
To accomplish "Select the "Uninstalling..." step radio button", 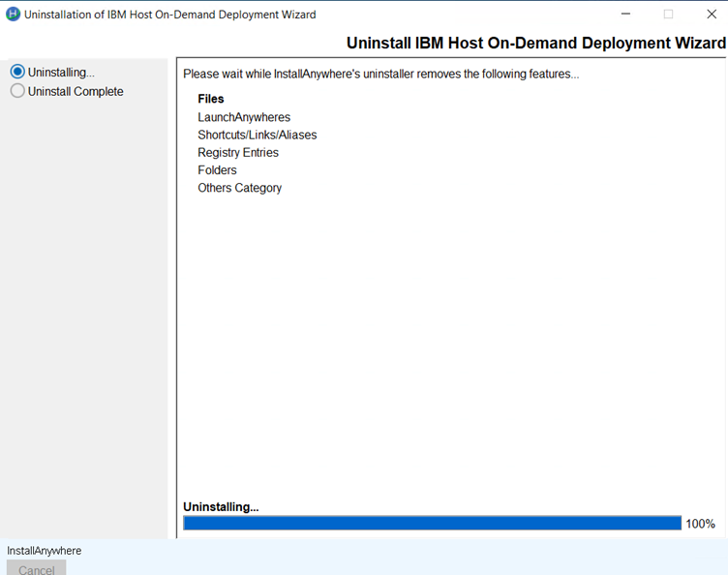I will [x=17, y=72].
